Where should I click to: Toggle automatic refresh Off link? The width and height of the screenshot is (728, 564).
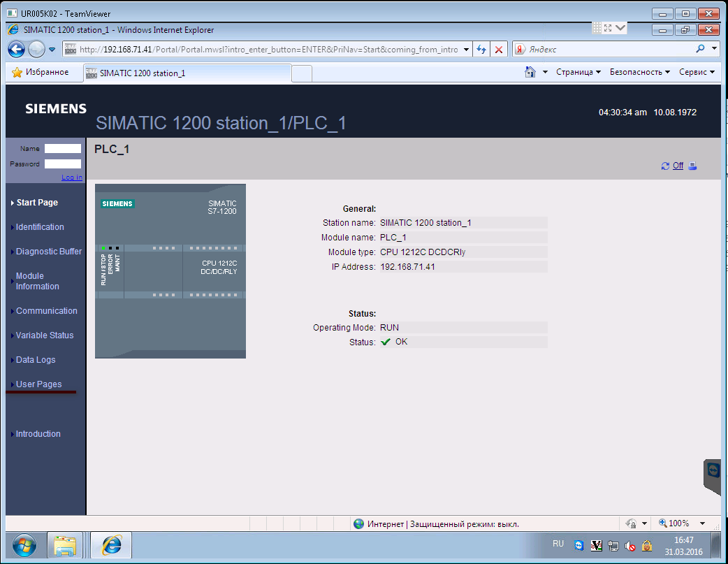(678, 166)
